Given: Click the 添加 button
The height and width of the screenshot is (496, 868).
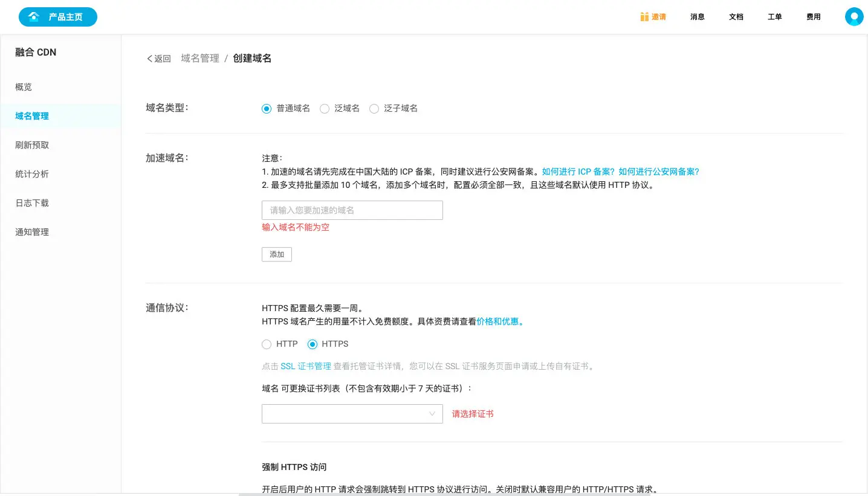Looking at the screenshot, I should point(277,254).
